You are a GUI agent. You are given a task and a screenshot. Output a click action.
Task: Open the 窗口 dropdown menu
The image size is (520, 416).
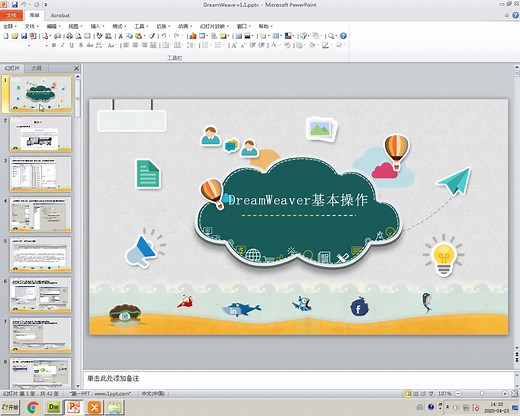(243, 26)
